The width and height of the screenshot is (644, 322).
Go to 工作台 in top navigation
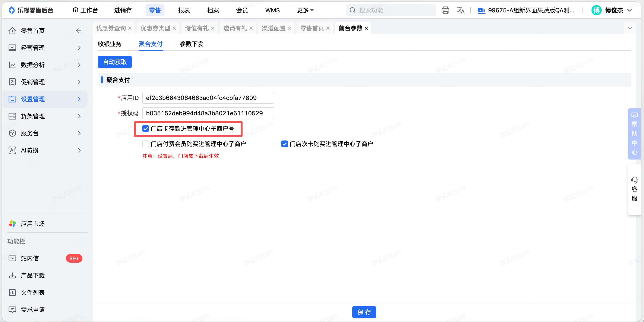pos(85,10)
